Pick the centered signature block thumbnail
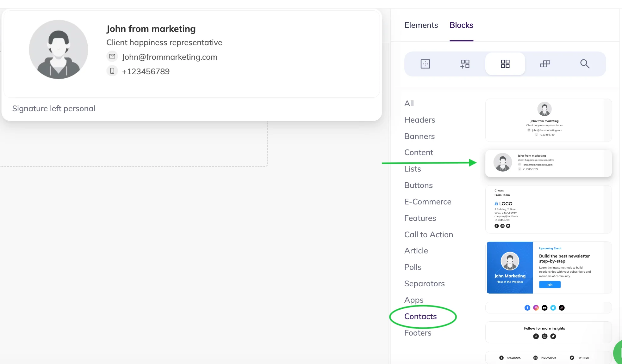This screenshot has height=364, width=622. (x=548, y=120)
